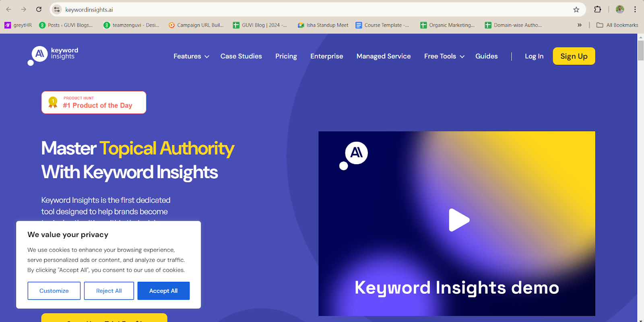Click Accept All in cookie banner
The width and height of the screenshot is (644, 322).
click(x=163, y=291)
